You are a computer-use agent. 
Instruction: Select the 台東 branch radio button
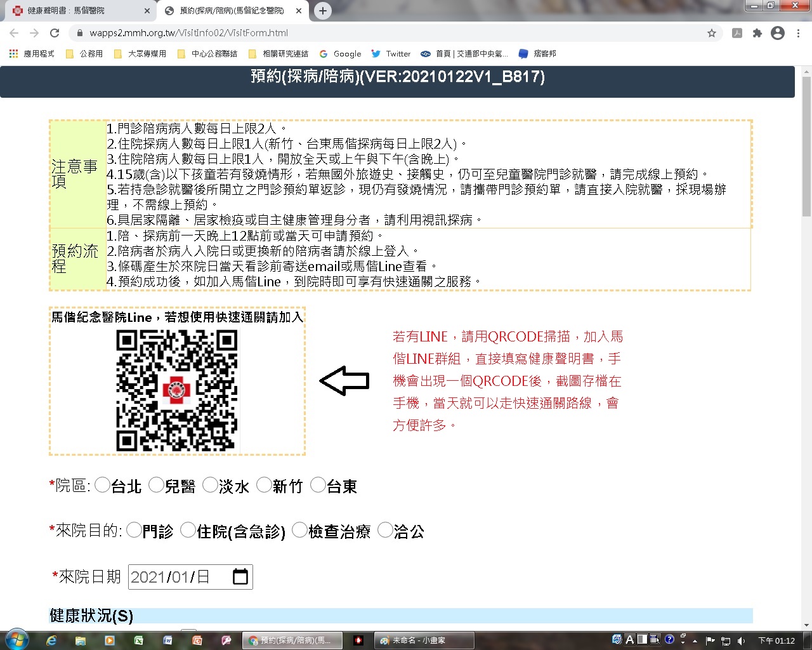(x=318, y=486)
